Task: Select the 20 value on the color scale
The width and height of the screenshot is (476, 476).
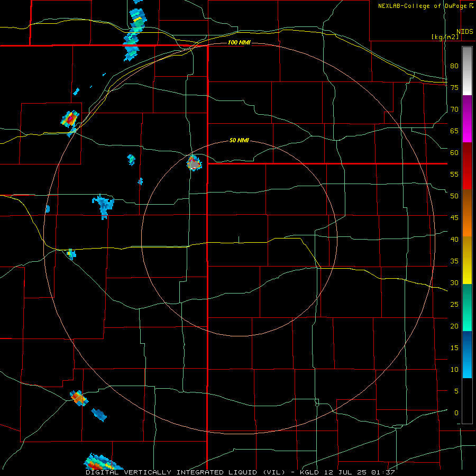Action: pos(454,326)
